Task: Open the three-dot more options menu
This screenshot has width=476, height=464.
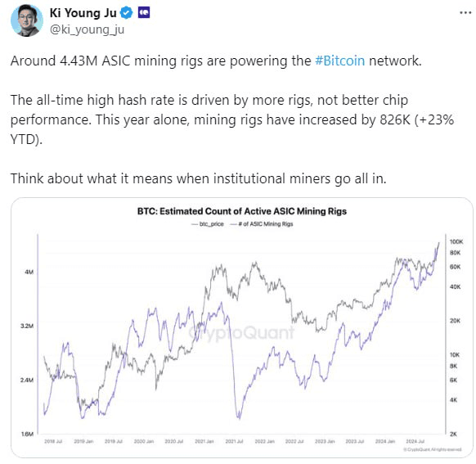Action: (x=465, y=13)
